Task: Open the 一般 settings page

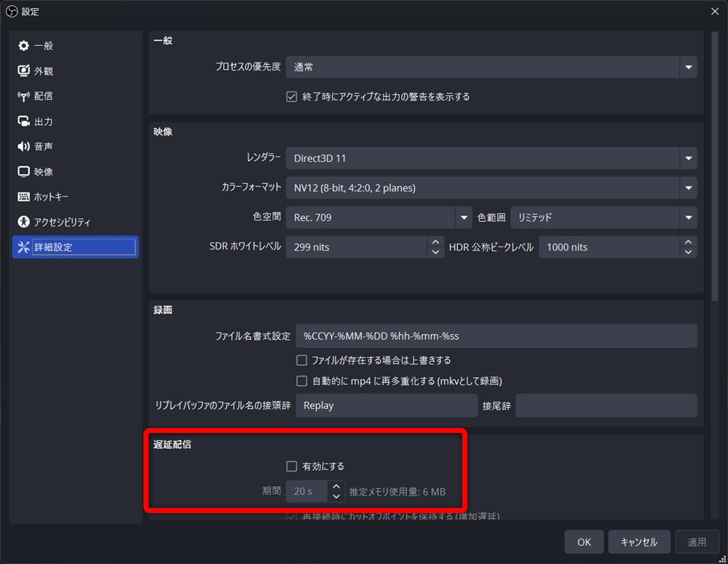Action: point(75,46)
